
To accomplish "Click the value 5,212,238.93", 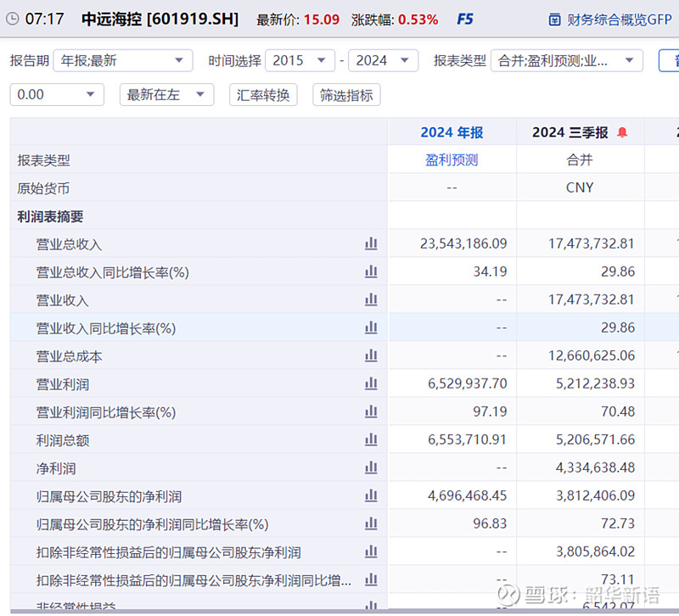I will tap(595, 384).
